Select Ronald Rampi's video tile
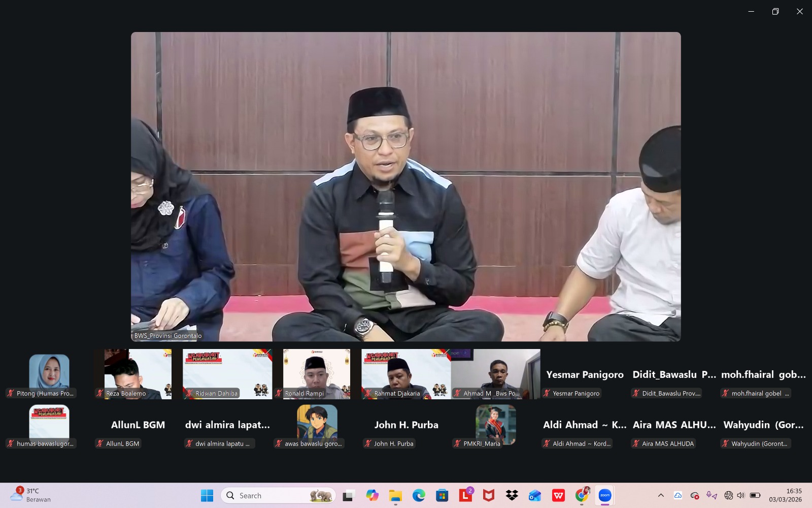Screen dimensions: 812x508 317,374
